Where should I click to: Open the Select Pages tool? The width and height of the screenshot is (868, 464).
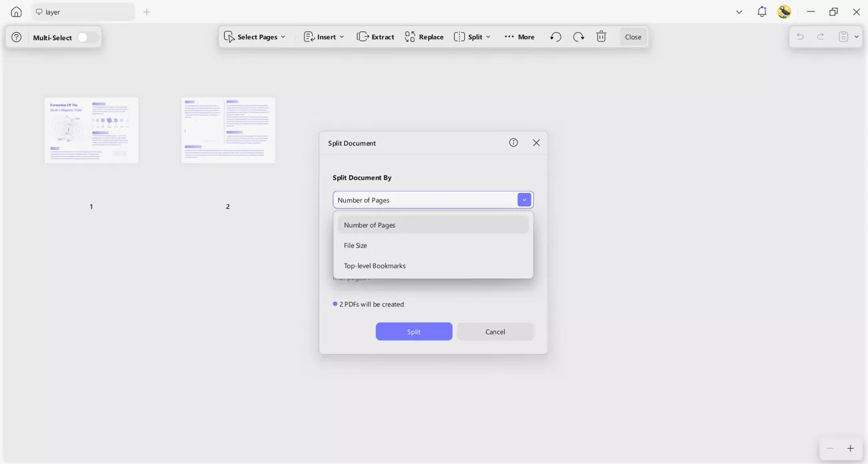coord(256,37)
